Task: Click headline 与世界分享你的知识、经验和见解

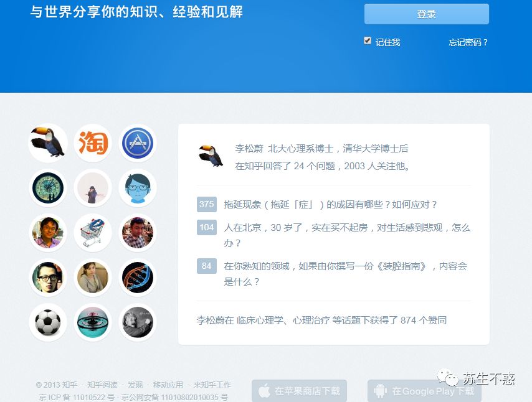Action: tap(136, 12)
